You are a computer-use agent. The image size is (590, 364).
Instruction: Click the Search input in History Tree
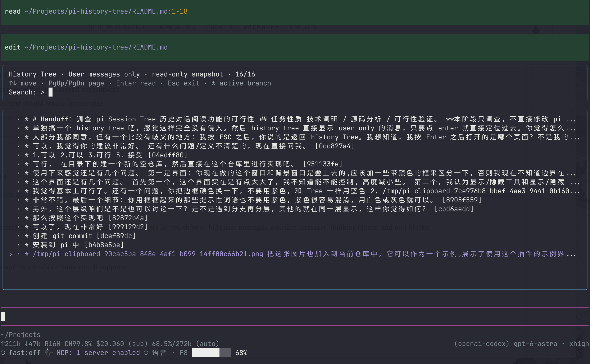[x=295, y=92]
